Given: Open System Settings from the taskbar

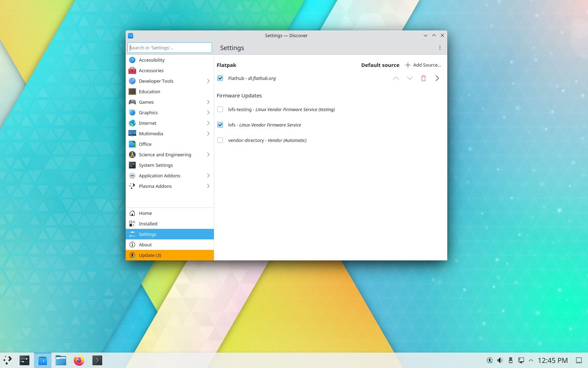Looking at the screenshot, I should pos(24,360).
